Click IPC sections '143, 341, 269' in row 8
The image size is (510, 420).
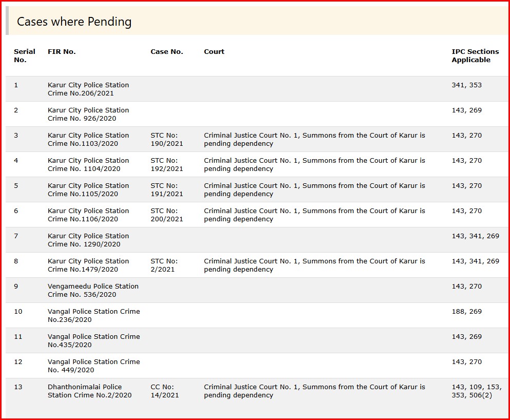pyautogui.click(x=475, y=261)
